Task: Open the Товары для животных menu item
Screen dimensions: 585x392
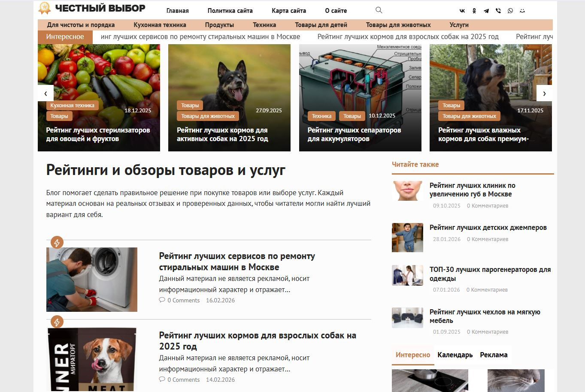Action: tap(398, 25)
